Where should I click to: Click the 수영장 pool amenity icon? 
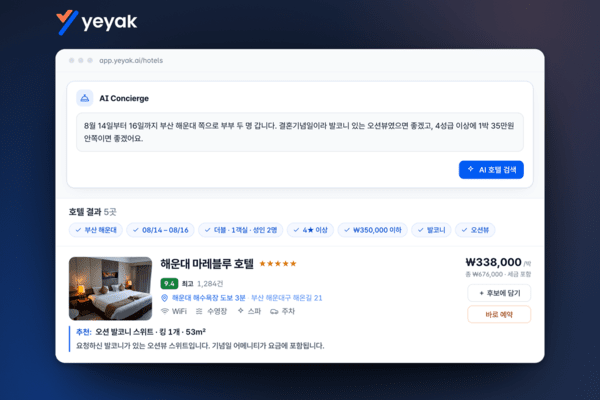tap(199, 311)
